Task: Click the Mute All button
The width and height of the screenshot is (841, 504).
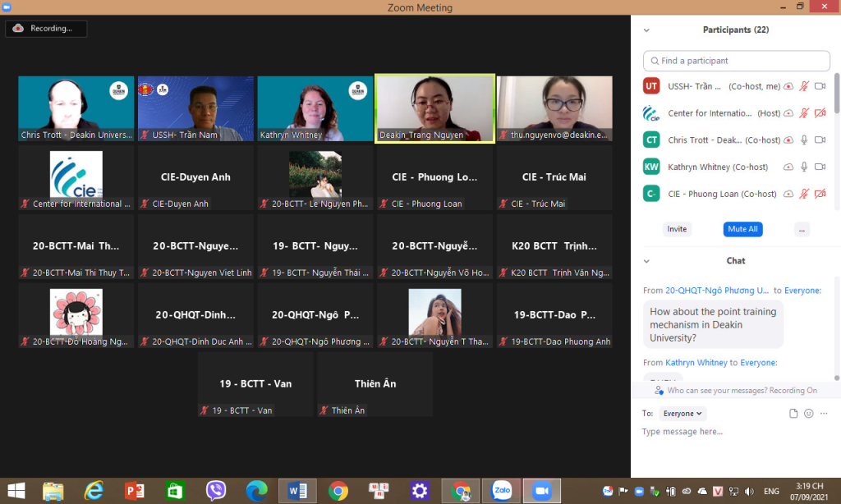Action: pyautogui.click(x=742, y=229)
